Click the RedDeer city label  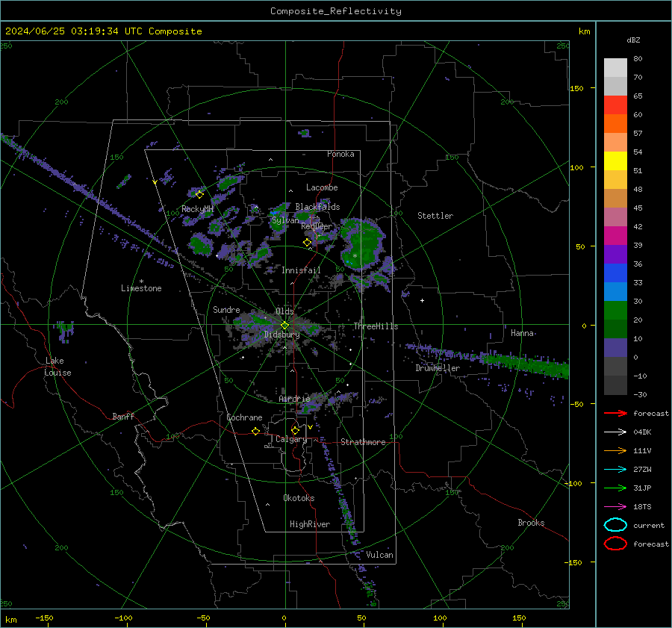click(x=317, y=226)
